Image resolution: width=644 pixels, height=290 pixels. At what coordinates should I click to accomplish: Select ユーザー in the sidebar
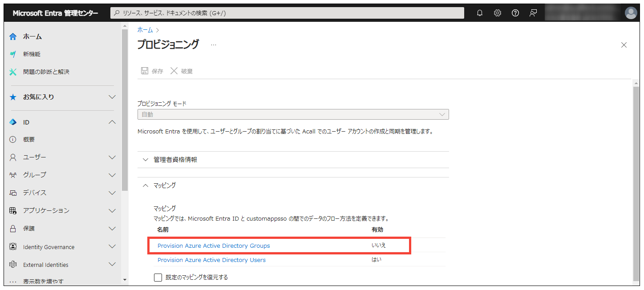pos(35,157)
